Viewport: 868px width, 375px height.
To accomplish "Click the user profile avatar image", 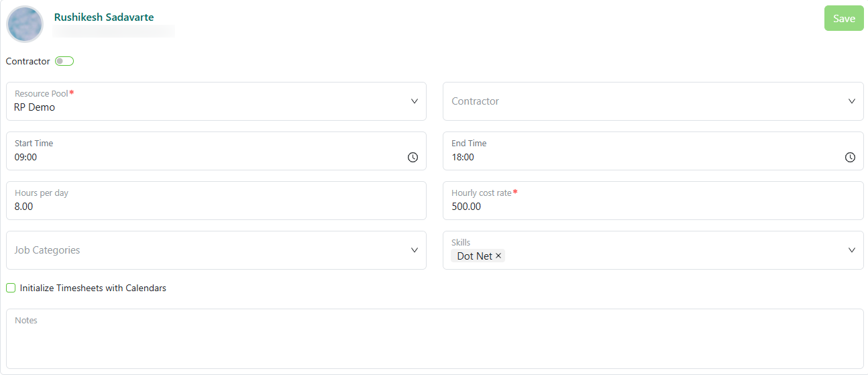I will [25, 24].
